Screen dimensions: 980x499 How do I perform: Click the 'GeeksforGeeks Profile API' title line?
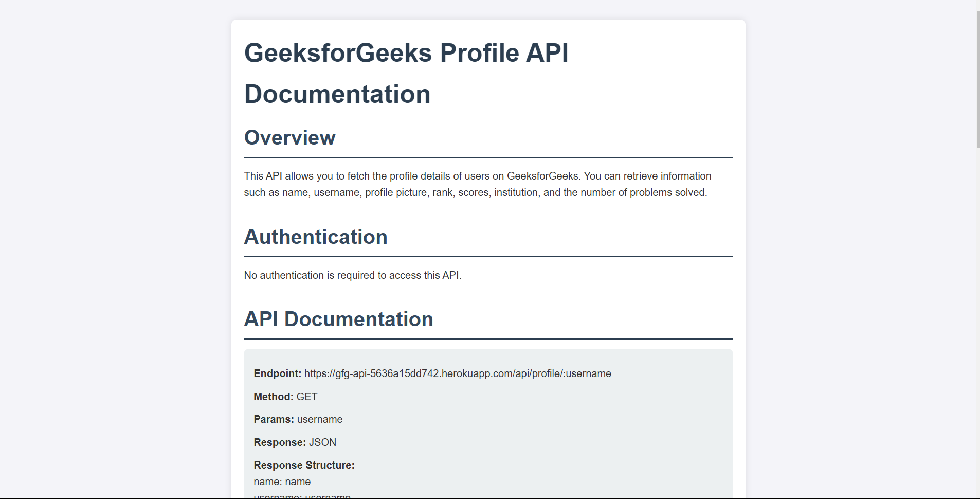(x=406, y=53)
